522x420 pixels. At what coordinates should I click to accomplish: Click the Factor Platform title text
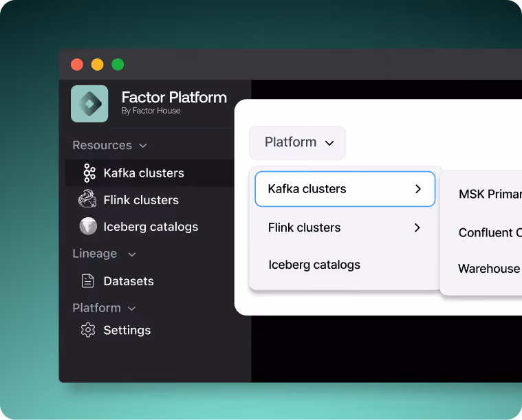pos(174,98)
